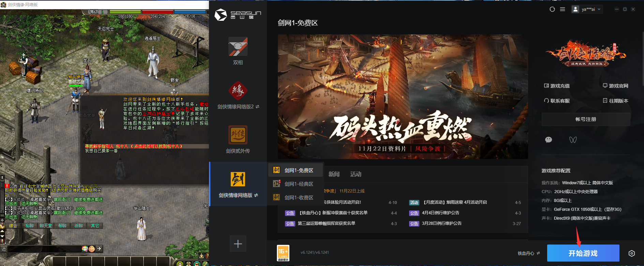This screenshot has width=644, height=266.
Task: Open 烟雨迷蒙 4月活动开启 news item
Action: [x=455, y=202]
